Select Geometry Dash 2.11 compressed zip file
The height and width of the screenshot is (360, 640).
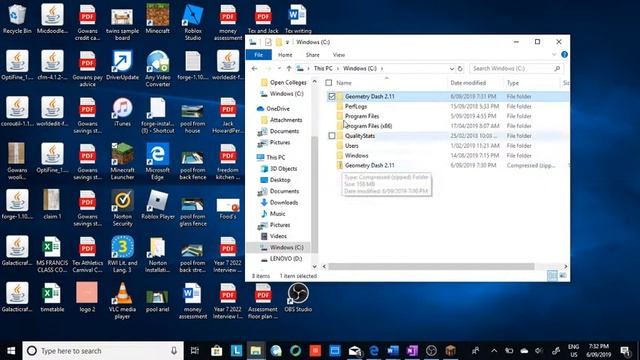coord(447,165)
